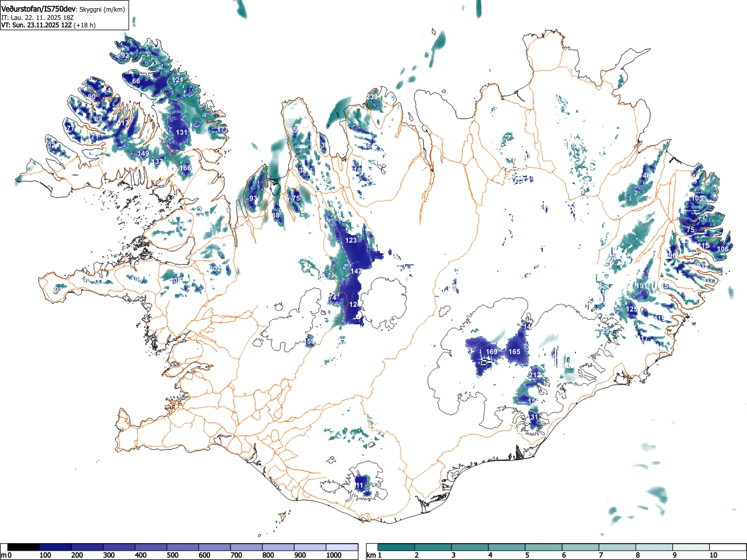Click the visibility value 123 on the map
This screenshot has width=747, height=560.
tap(351, 240)
